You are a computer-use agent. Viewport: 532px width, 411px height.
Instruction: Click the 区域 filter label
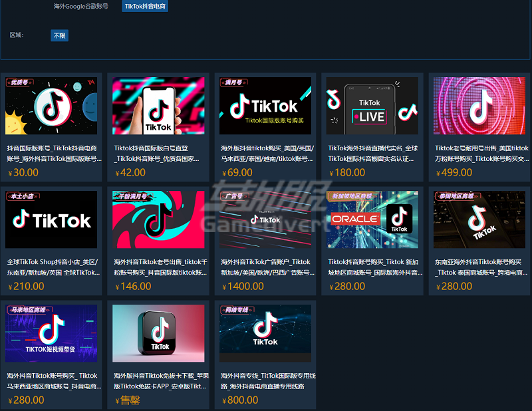click(17, 35)
